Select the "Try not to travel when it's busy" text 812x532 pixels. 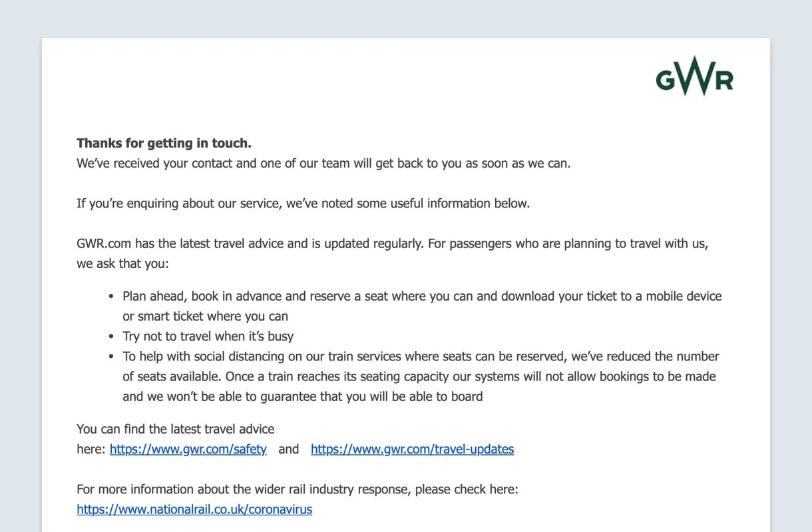point(208,336)
